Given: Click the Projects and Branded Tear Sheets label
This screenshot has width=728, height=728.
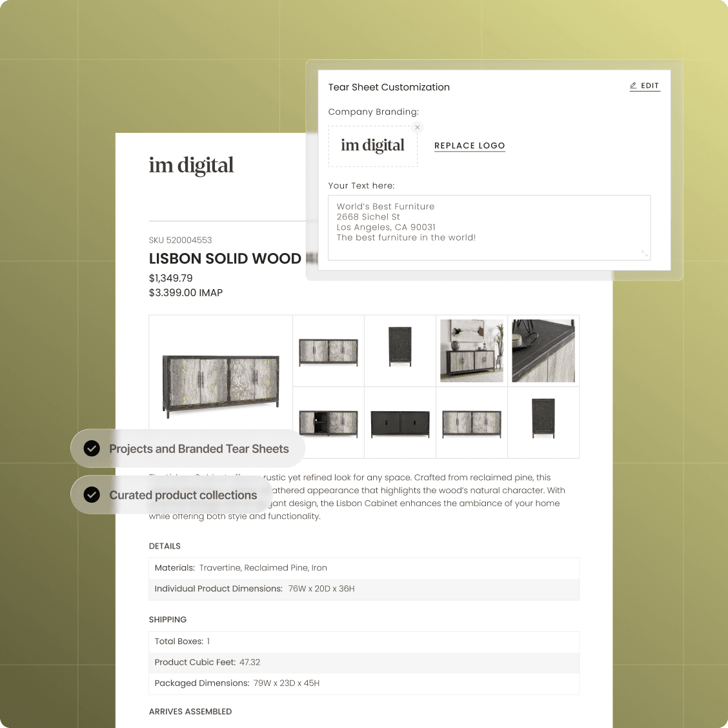Looking at the screenshot, I should (x=199, y=449).
